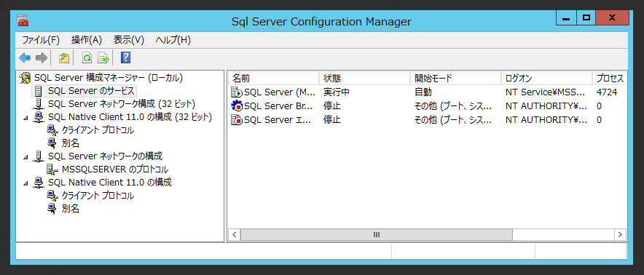Click the horizontal scrollbar thumb
Viewport: 644px width, 275px height.
pyautogui.click(x=376, y=235)
